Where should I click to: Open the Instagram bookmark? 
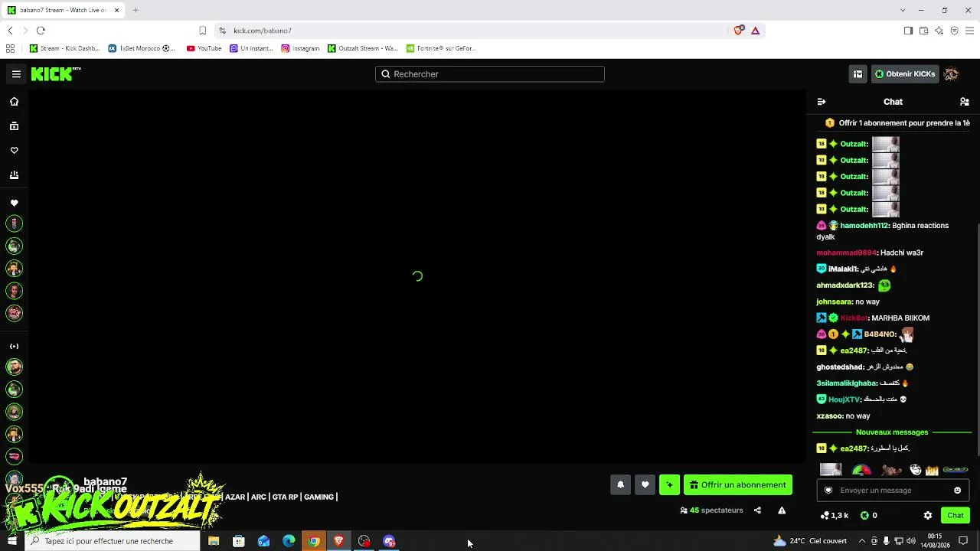pos(299,48)
